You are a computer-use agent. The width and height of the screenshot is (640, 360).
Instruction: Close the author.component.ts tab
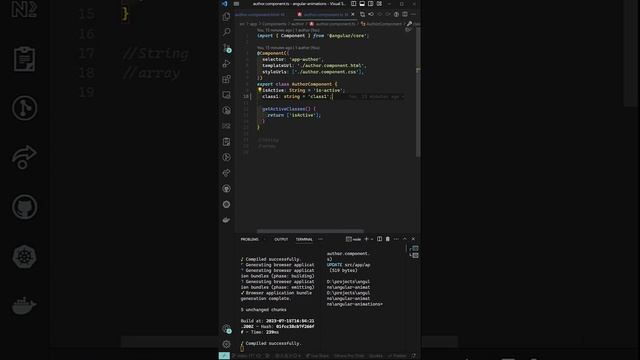click(353, 14)
